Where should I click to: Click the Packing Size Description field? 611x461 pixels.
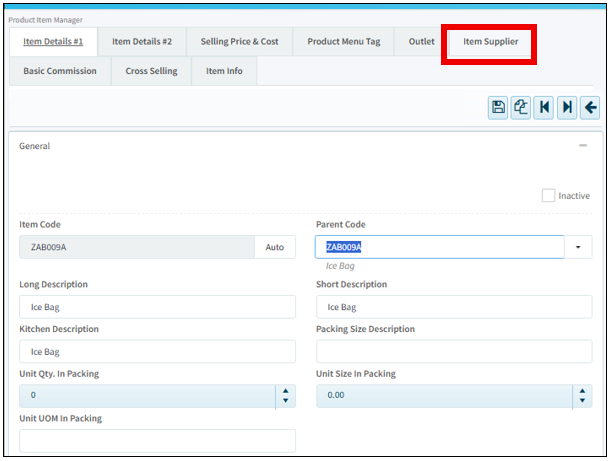[453, 351]
